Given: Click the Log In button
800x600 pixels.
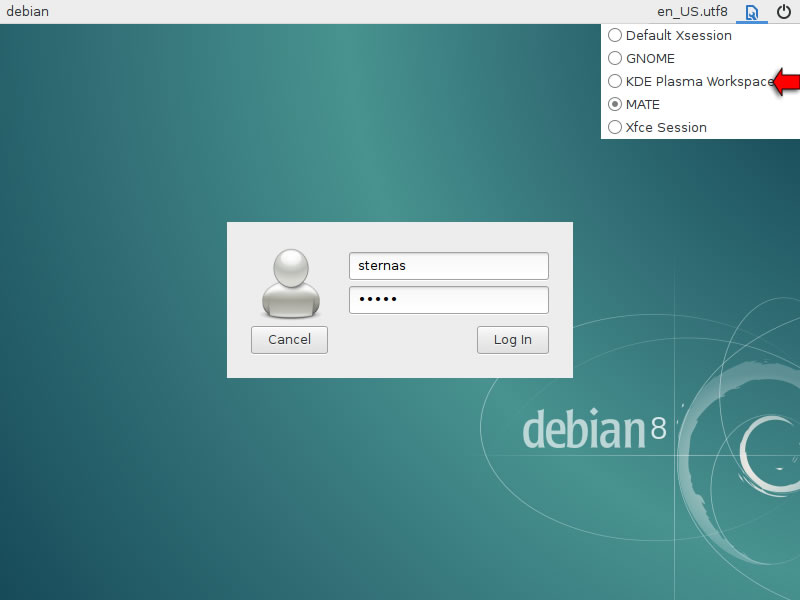Looking at the screenshot, I should (513, 340).
